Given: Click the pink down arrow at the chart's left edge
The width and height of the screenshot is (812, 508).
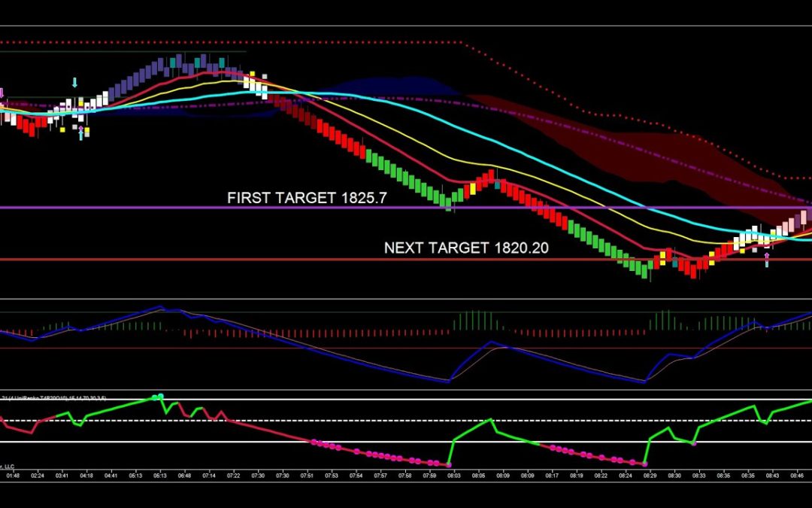Looking at the screenshot, I should pos(2,94).
